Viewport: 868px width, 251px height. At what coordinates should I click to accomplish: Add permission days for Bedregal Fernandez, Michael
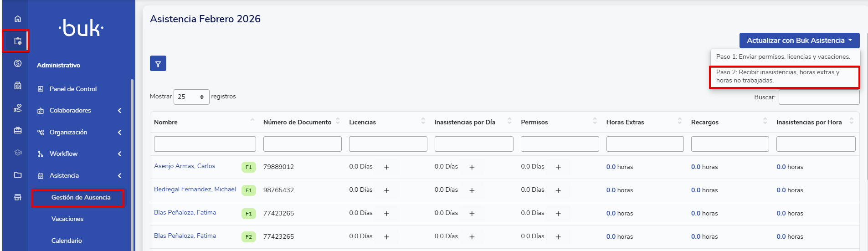click(558, 190)
